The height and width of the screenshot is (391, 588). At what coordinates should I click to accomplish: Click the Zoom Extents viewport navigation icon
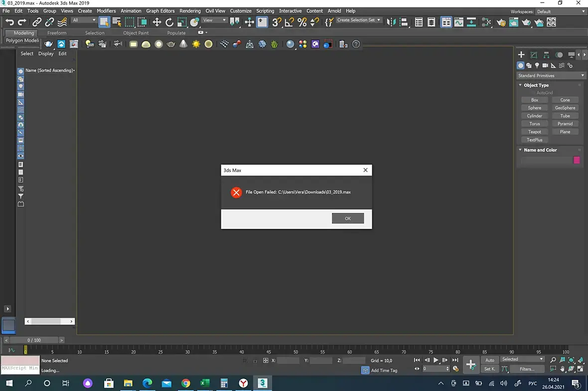coord(571,360)
